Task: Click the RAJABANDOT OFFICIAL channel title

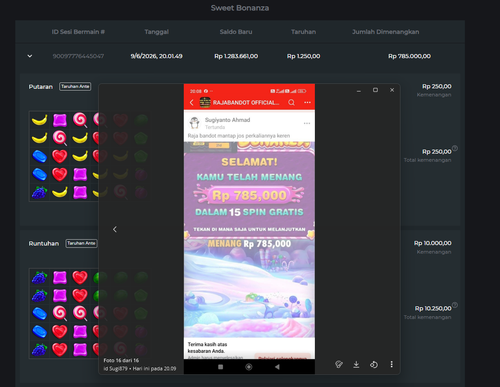Action: (x=246, y=102)
